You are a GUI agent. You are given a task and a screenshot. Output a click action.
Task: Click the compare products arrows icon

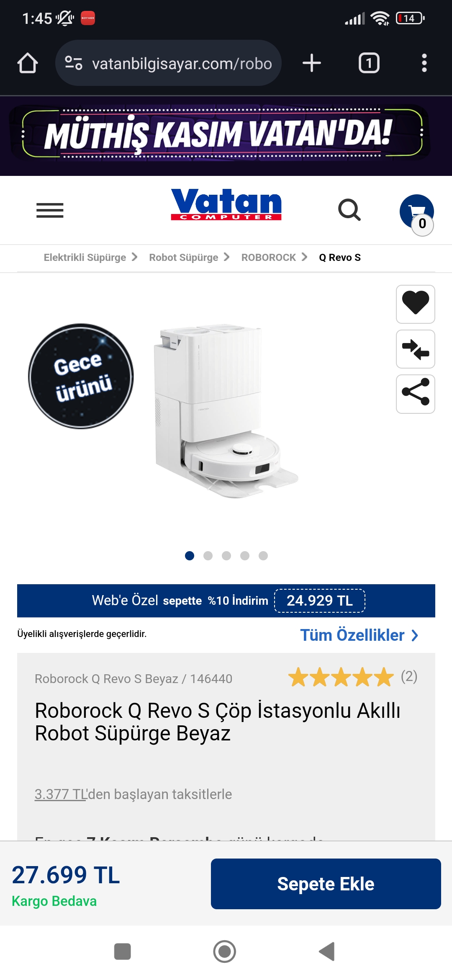click(416, 349)
